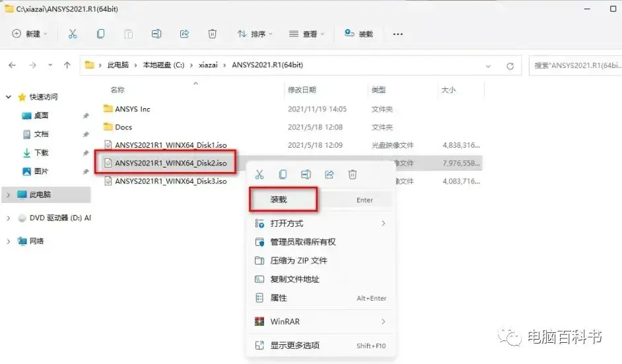This screenshot has width=622, height=364.
Task: Open the 查看 (View) dropdown
Action: tap(306, 34)
